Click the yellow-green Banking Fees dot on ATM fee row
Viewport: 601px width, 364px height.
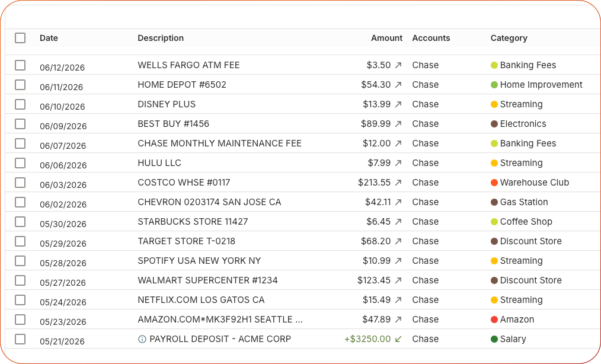[x=494, y=65]
